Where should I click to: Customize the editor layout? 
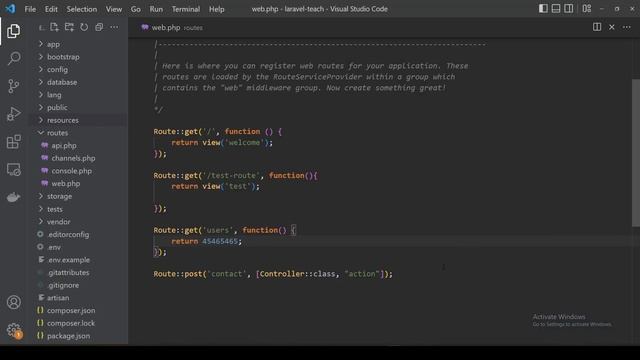pyautogui.click(x=587, y=9)
